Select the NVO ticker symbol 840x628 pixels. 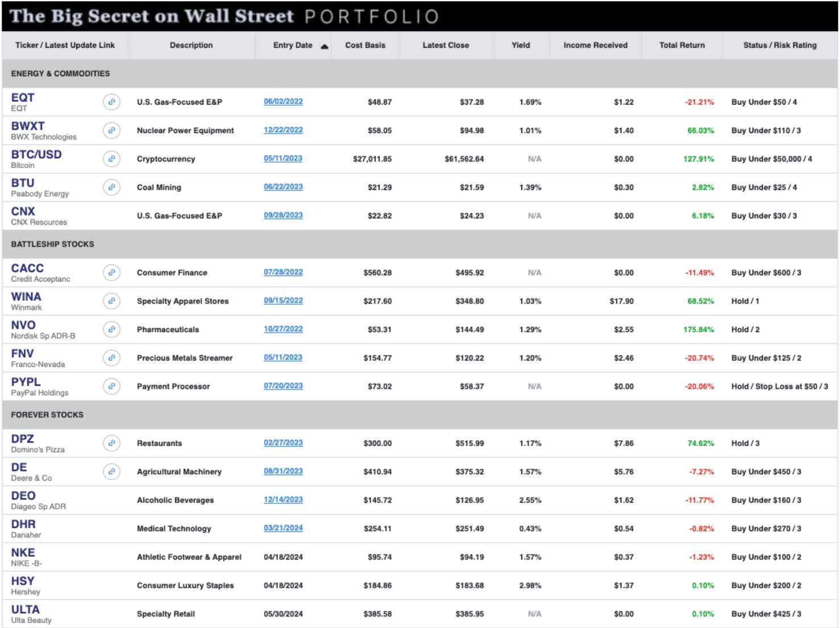point(23,325)
